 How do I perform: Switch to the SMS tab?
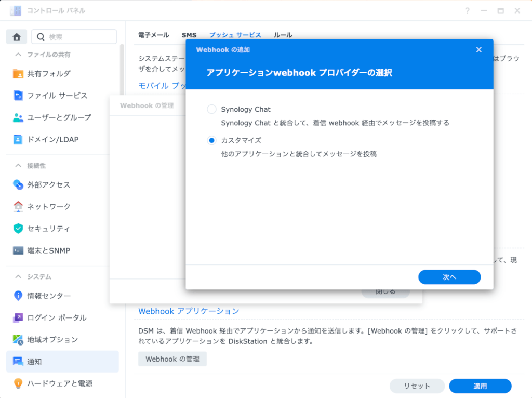click(189, 35)
